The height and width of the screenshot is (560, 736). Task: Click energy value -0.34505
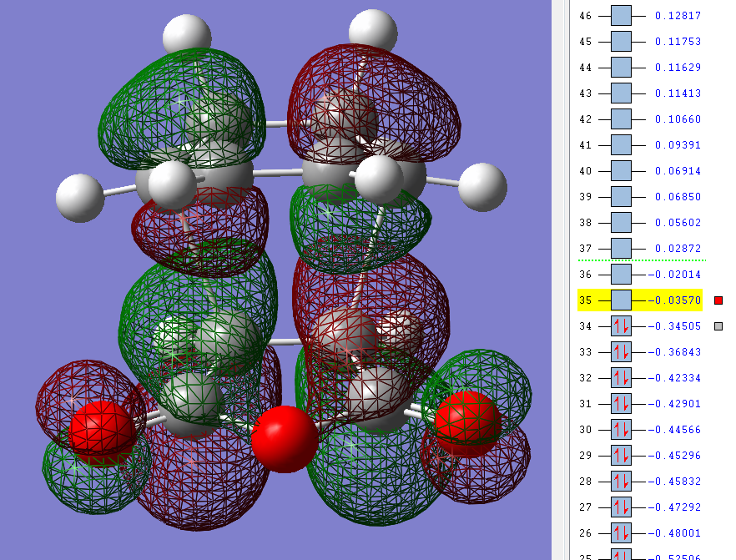[x=675, y=326]
